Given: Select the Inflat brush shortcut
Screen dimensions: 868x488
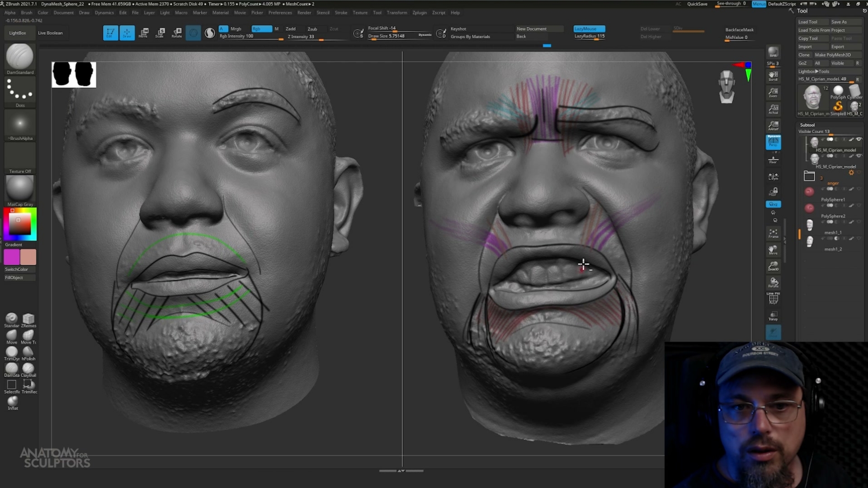Looking at the screenshot, I should click(x=13, y=403).
